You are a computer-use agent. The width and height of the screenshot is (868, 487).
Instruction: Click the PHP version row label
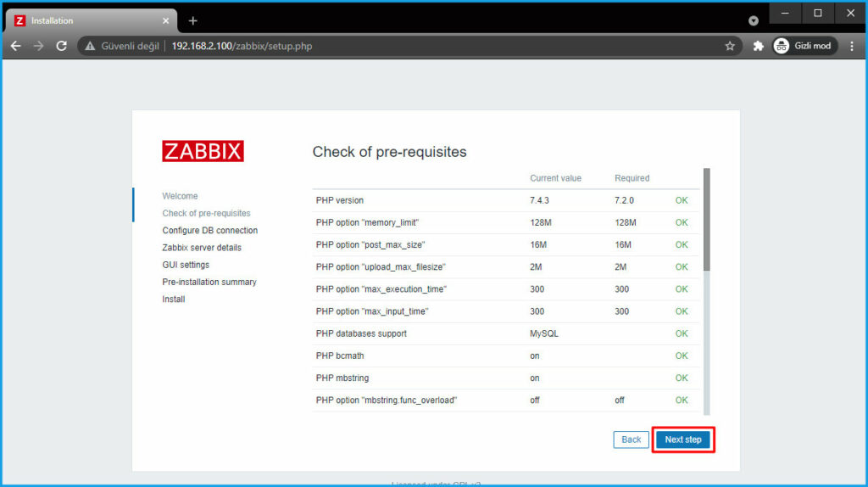(339, 200)
